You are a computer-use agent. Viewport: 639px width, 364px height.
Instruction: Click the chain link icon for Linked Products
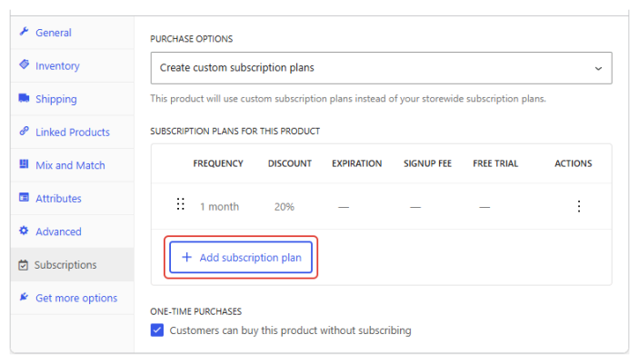[24, 131]
